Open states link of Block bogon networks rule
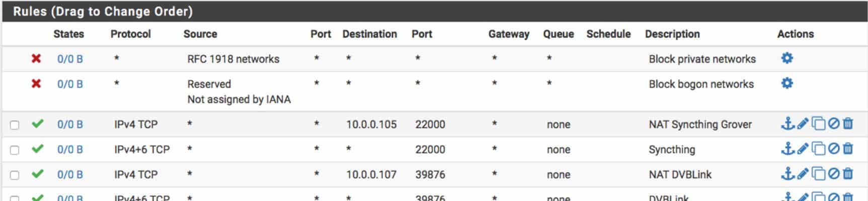Viewport: 868px width, 201px height. [70, 84]
